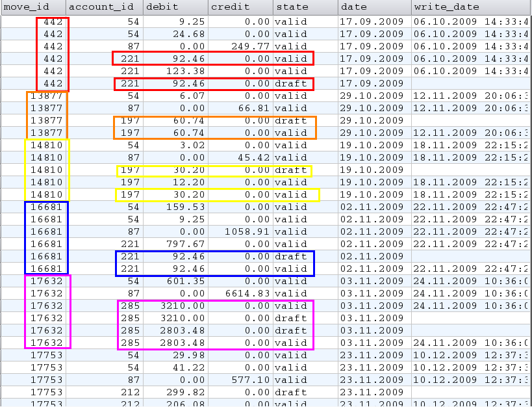Click the debit value 12.20

point(190,182)
